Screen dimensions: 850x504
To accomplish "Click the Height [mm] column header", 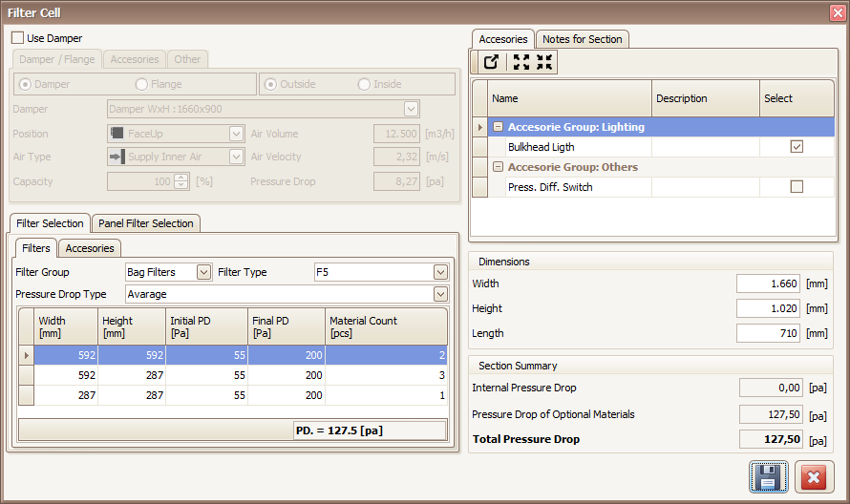I will 132,326.
